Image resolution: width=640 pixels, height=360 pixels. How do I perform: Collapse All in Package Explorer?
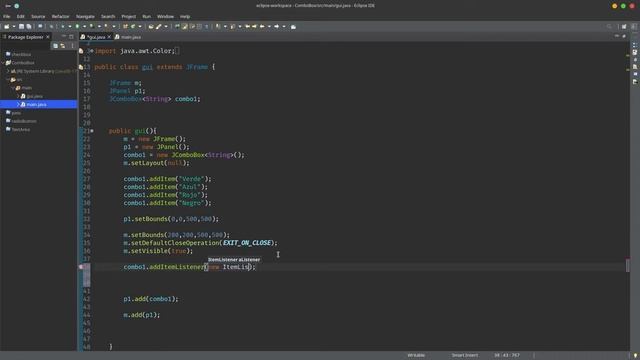click(x=55, y=46)
